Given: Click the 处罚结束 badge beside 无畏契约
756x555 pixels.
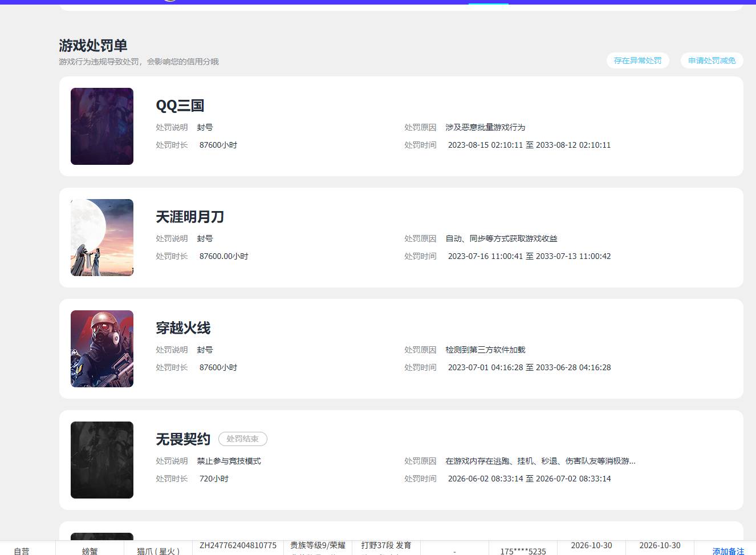Looking at the screenshot, I should coord(243,439).
